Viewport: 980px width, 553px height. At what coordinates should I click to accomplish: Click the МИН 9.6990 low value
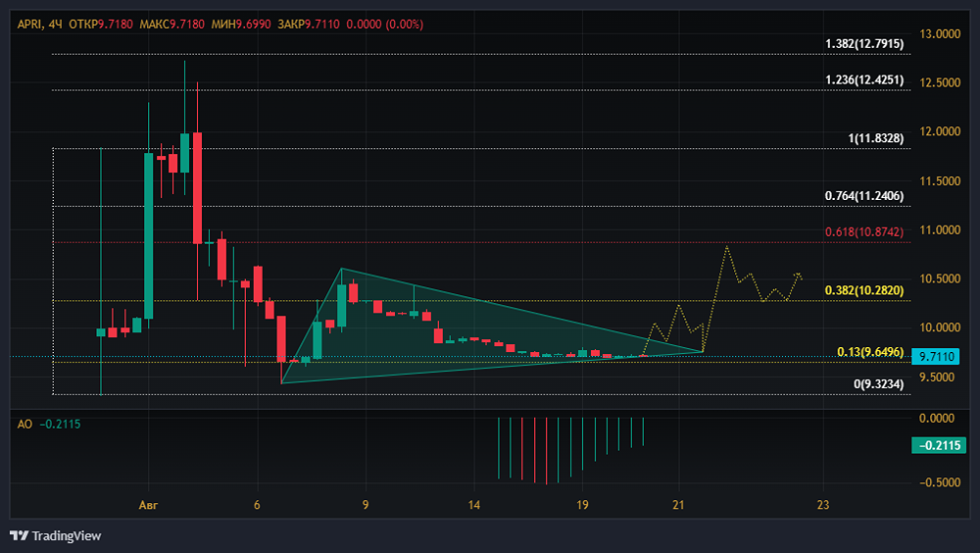(x=241, y=25)
